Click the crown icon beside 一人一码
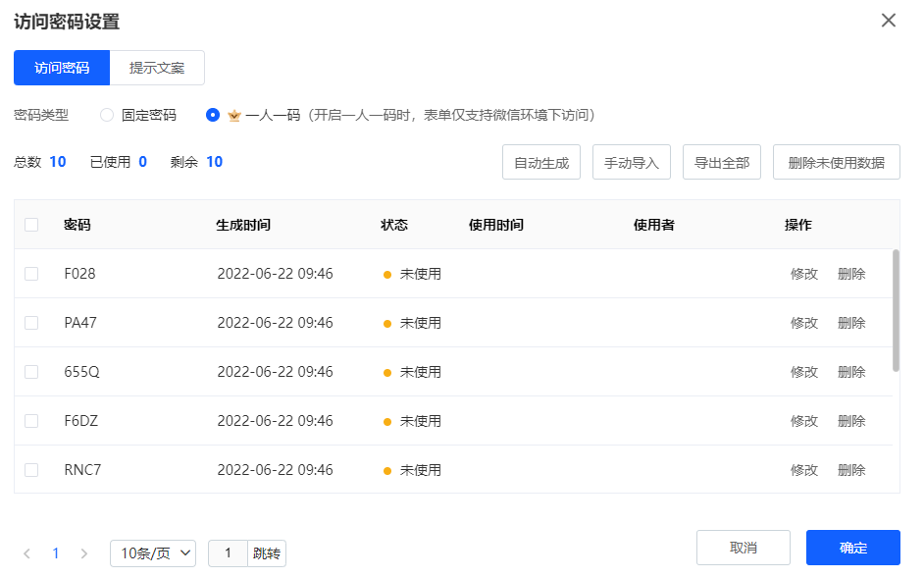Image resolution: width=924 pixels, height=578 pixels. pos(233,115)
